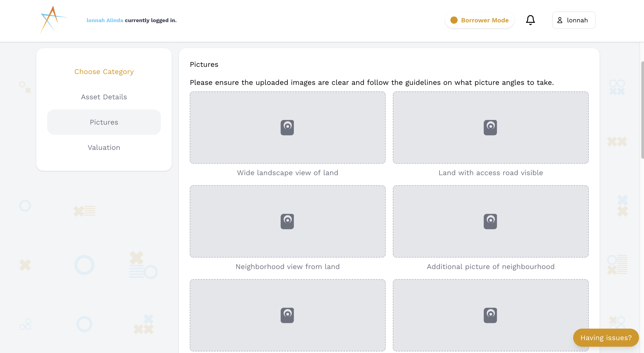The height and width of the screenshot is (353, 644).
Task: Upload additional picture of neighbourhood
Action: coord(490,221)
